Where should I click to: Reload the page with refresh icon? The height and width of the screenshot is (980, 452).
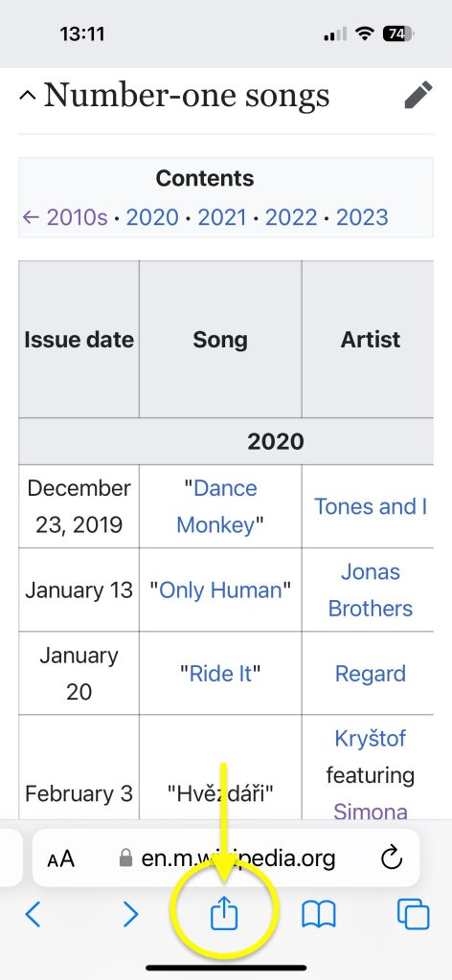392,858
